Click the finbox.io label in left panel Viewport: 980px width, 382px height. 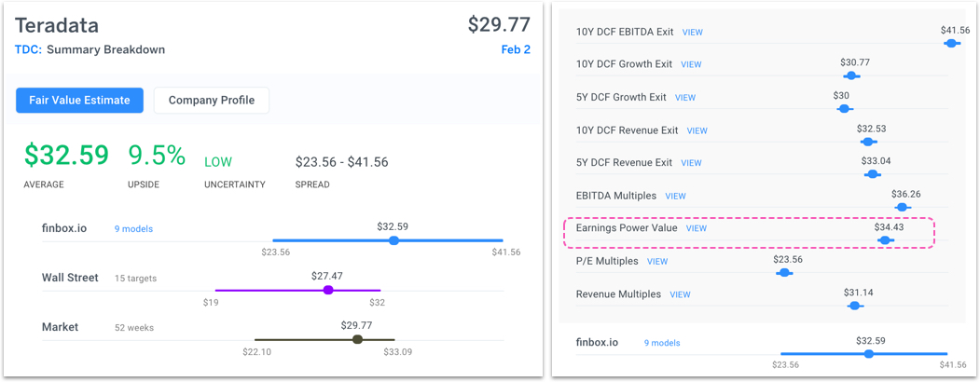[x=62, y=228]
